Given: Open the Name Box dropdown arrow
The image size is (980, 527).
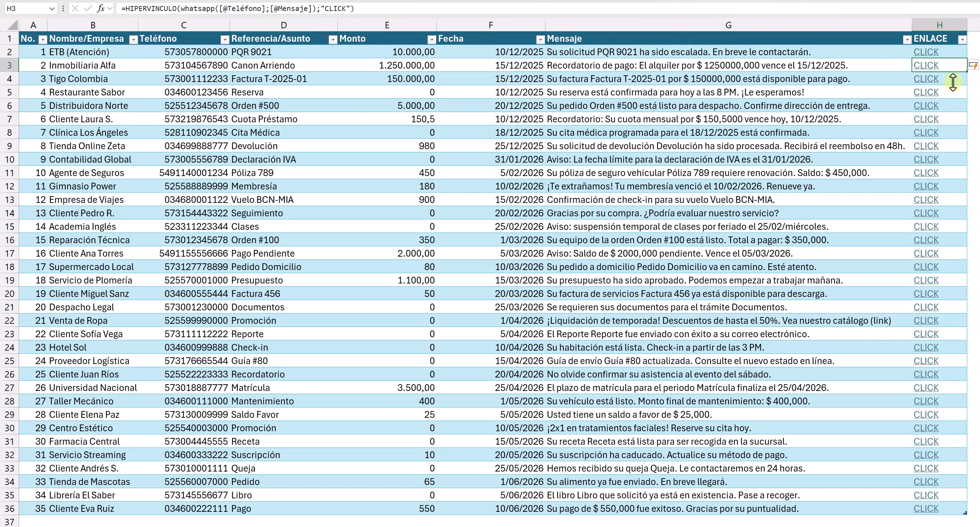Looking at the screenshot, I should click(x=52, y=8).
